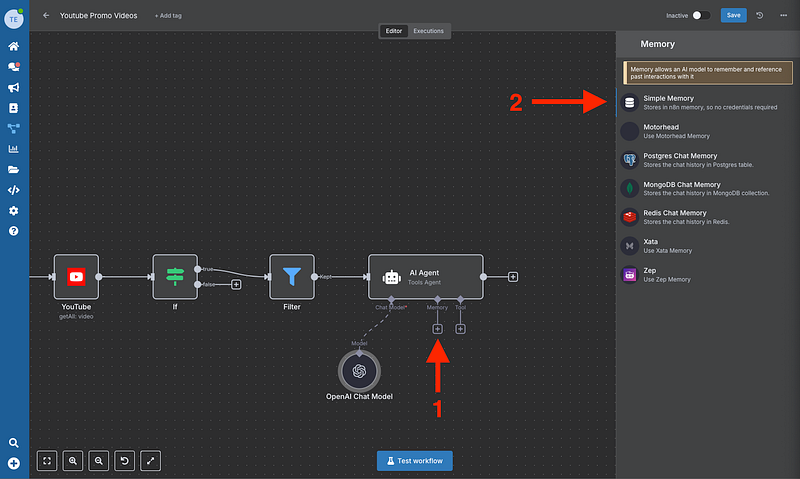
Task: Switch to the Executions tab
Action: tap(429, 31)
